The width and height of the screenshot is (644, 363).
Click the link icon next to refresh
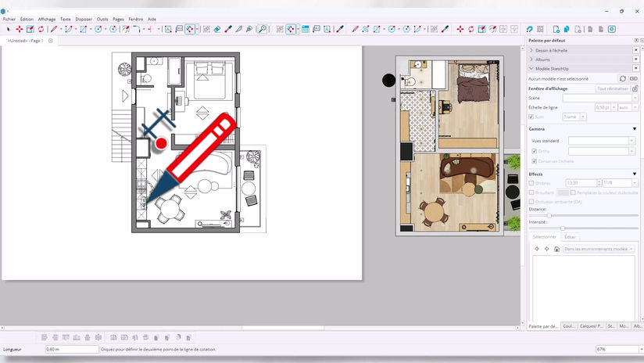634,78
